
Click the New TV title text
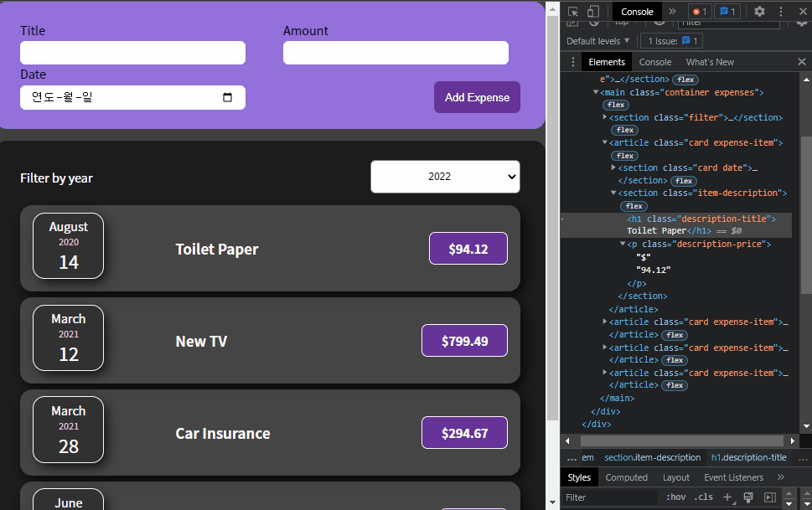click(x=201, y=341)
